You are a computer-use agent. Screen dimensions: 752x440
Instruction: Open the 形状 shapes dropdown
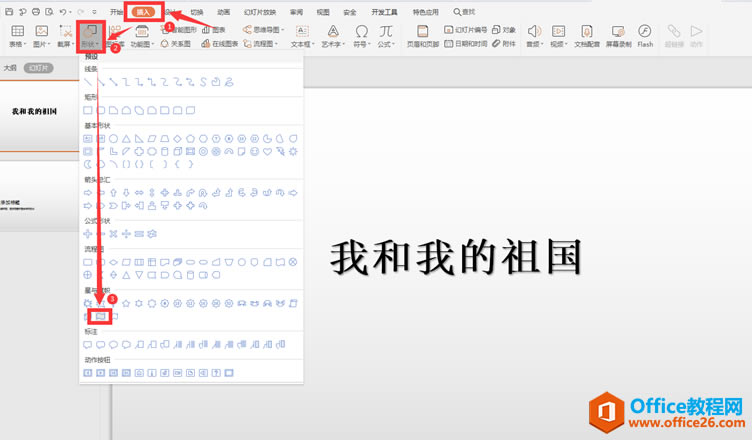(91, 36)
